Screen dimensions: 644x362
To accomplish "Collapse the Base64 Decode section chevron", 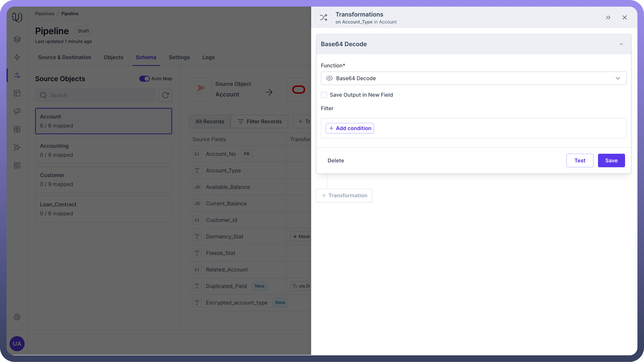I will (x=621, y=44).
